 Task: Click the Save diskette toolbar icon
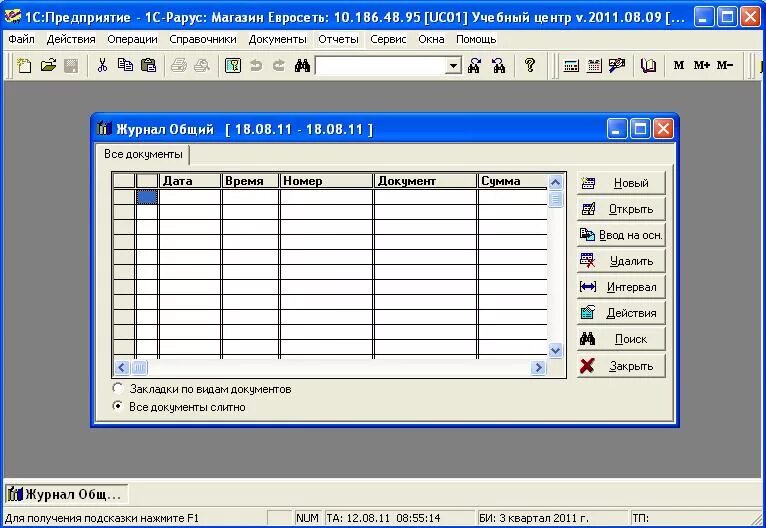71,65
